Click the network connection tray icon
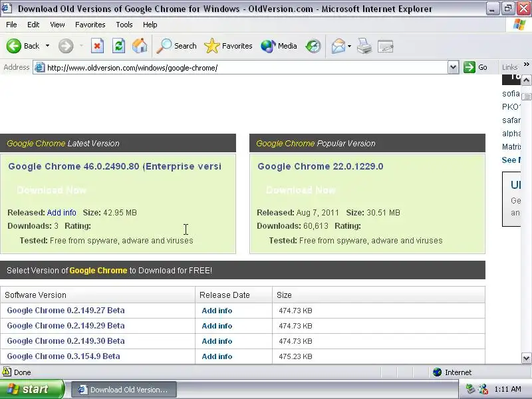 click(x=470, y=389)
